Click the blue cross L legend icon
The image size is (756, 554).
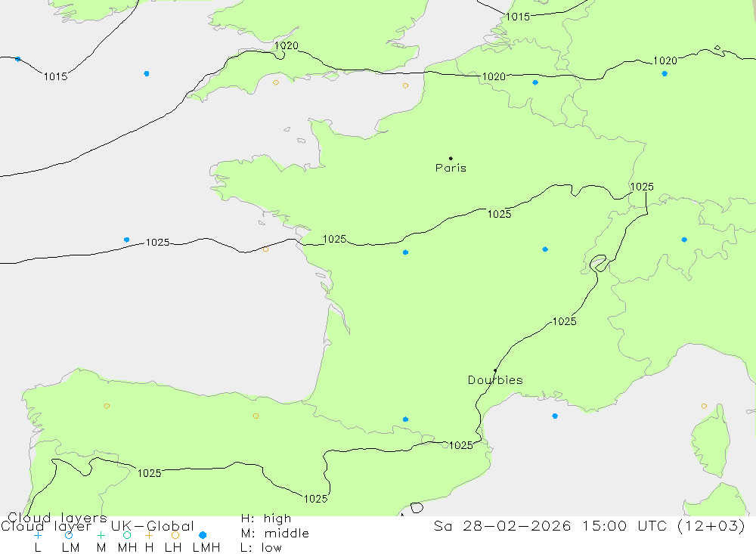point(38,535)
